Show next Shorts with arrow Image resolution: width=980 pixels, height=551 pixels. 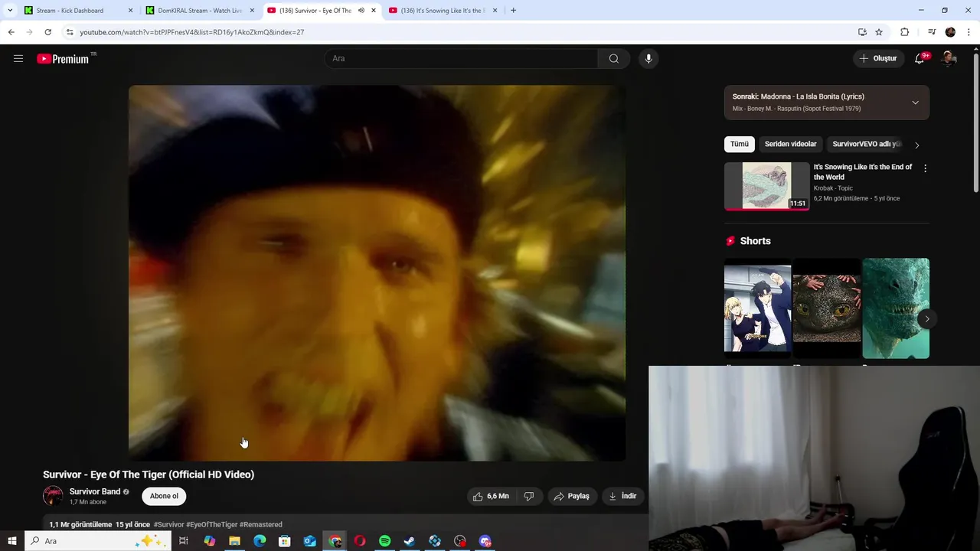[926, 318]
